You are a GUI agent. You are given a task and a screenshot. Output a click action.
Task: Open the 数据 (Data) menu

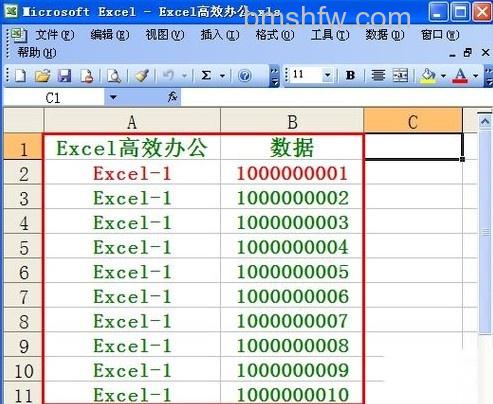pos(385,35)
